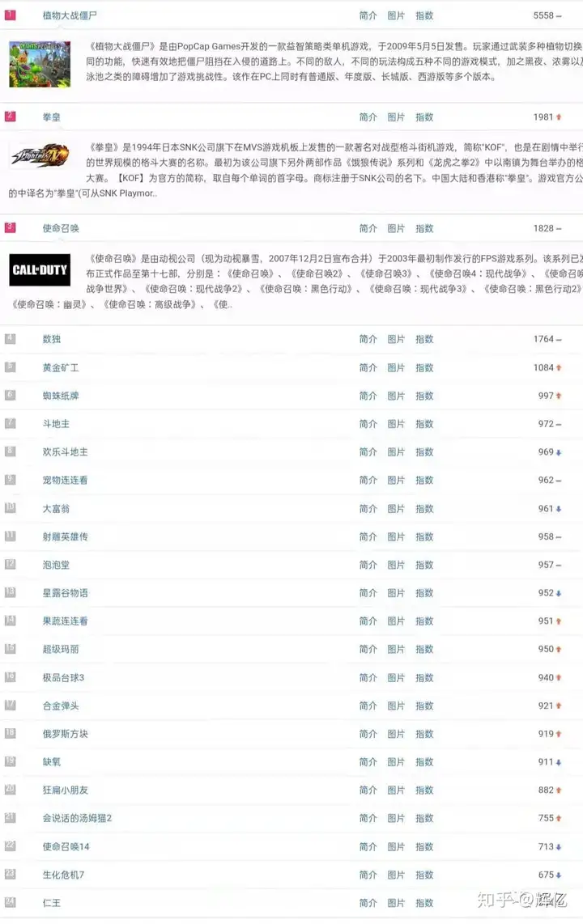
Task: View 简介 in the 大富翁 row
Action: pos(368,509)
